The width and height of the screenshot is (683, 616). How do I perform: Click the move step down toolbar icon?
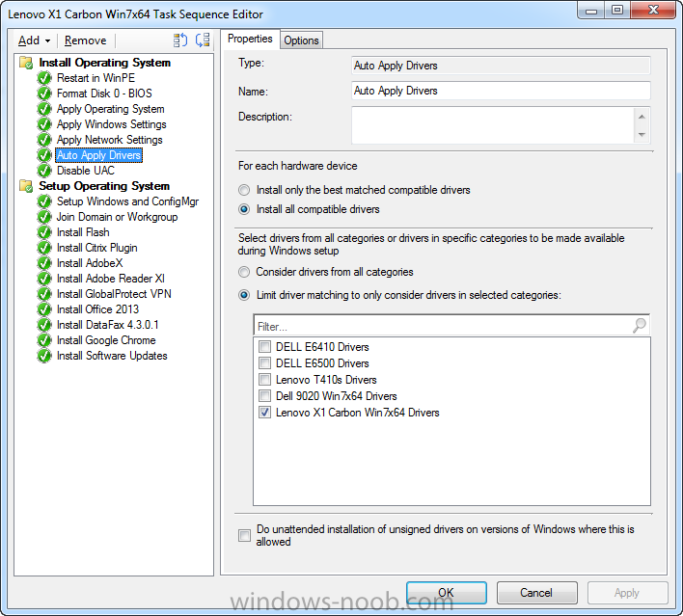(x=203, y=40)
